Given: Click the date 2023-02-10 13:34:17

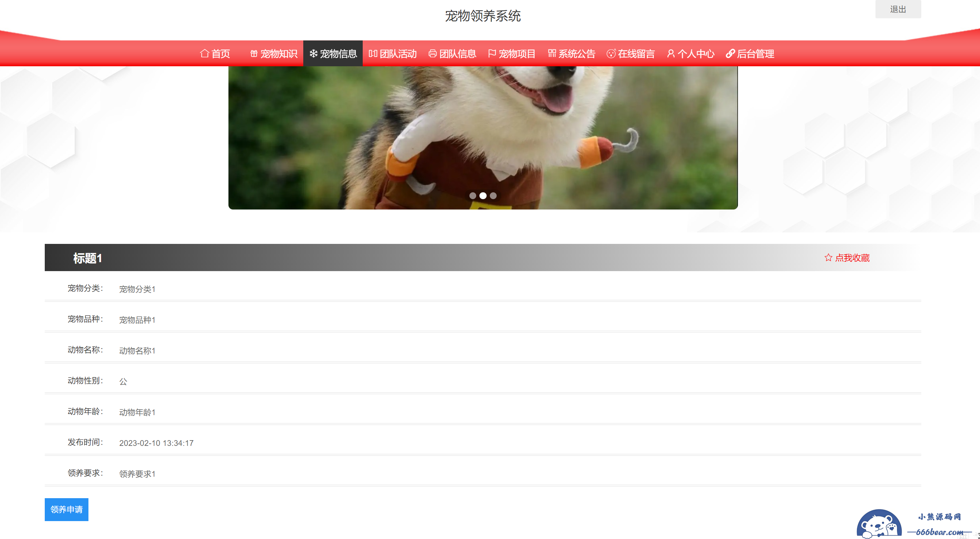Looking at the screenshot, I should (156, 443).
